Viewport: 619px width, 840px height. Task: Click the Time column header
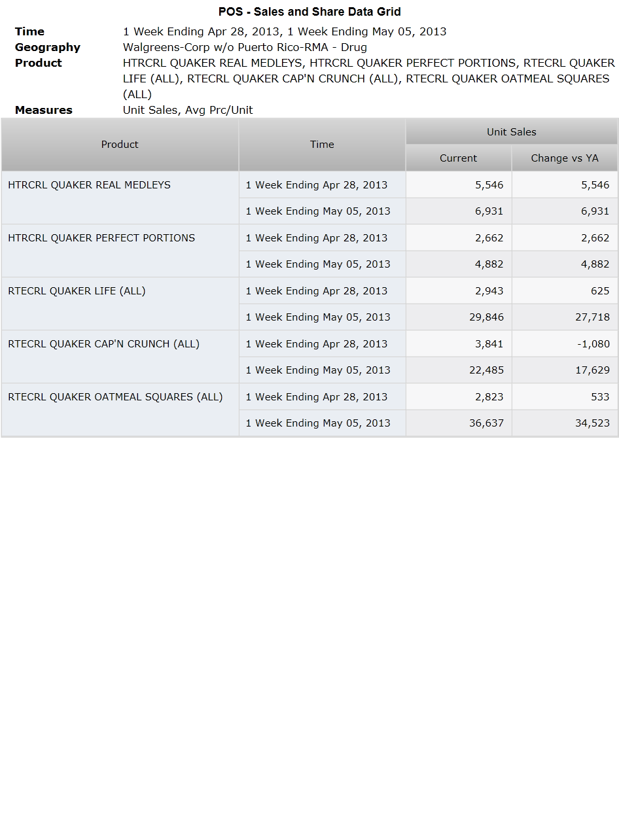pos(322,145)
